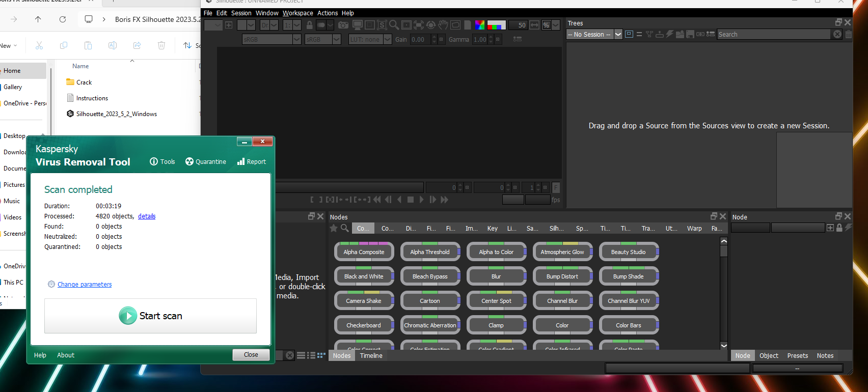Jump to last frame with fast-forward button

click(444, 200)
